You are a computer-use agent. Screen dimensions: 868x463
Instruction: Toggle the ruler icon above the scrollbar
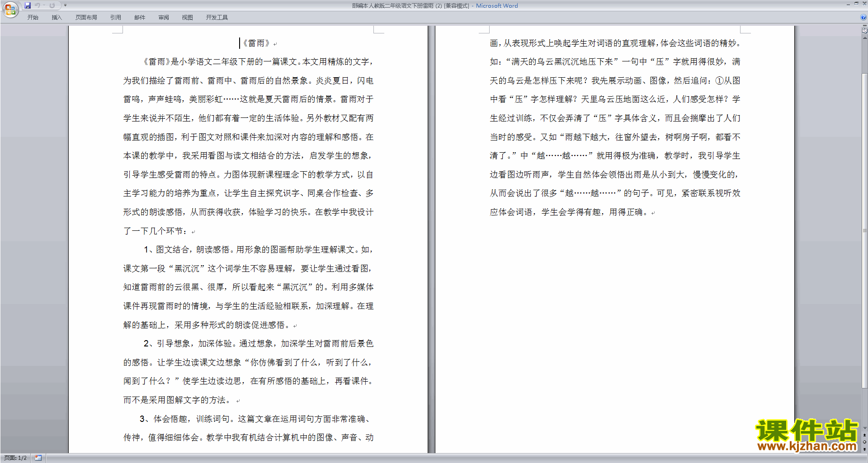tap(864, 31)
